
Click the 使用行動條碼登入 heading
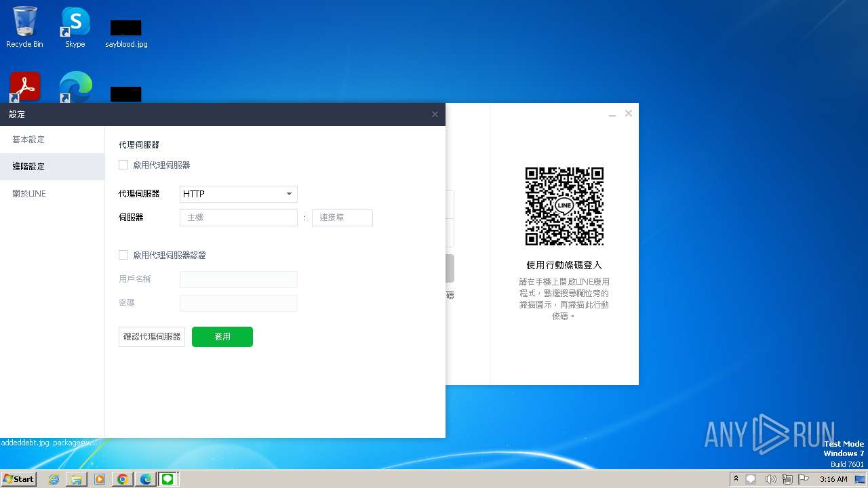pyautogui.click(x=564, y=265)
